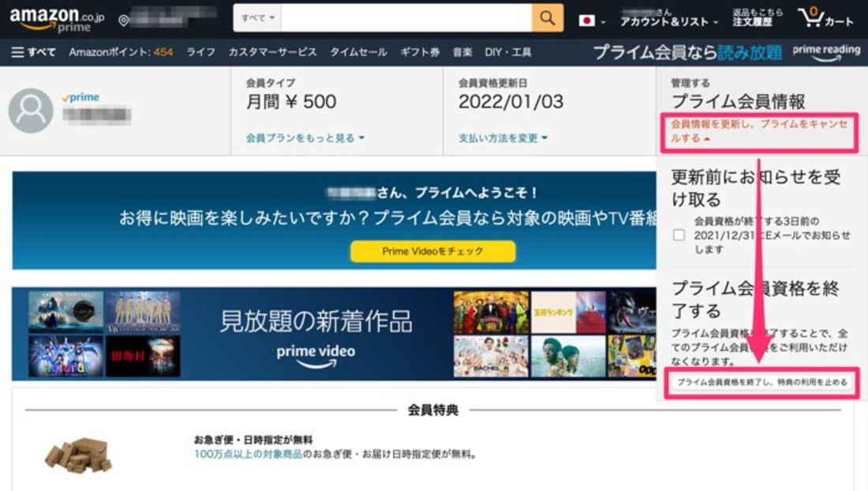This screenshot has height=491, width=868.
Task: Enable email reminder checkbox before renewal
Action: pyautogui.click(x=679, y=234)
